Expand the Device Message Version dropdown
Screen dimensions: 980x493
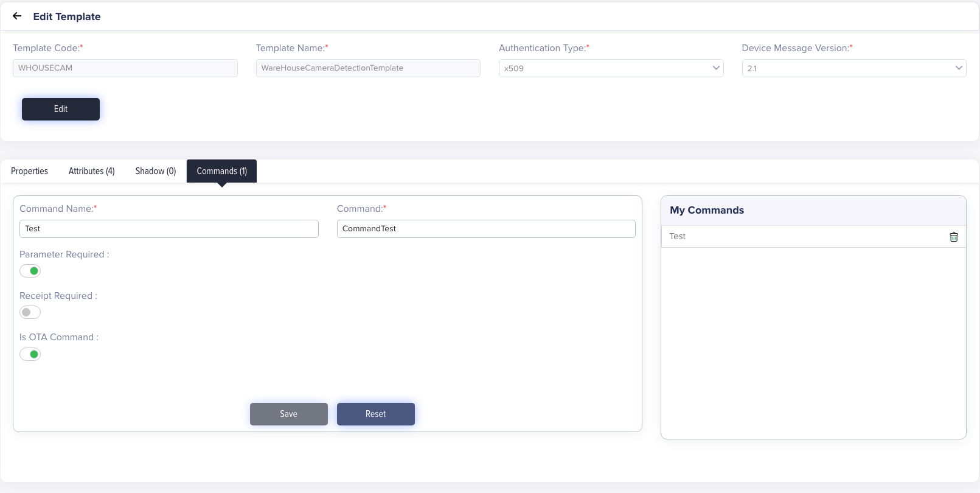click(x=853, y=68)
